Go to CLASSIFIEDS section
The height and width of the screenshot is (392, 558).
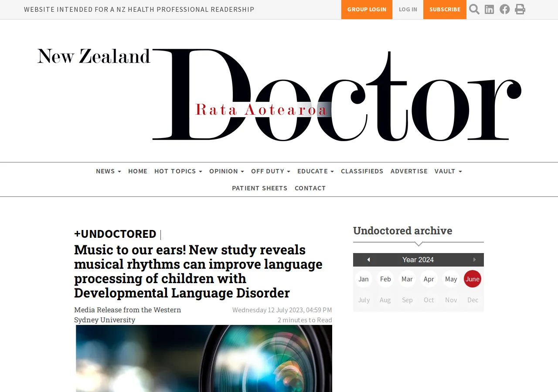[x=362, y=171]
